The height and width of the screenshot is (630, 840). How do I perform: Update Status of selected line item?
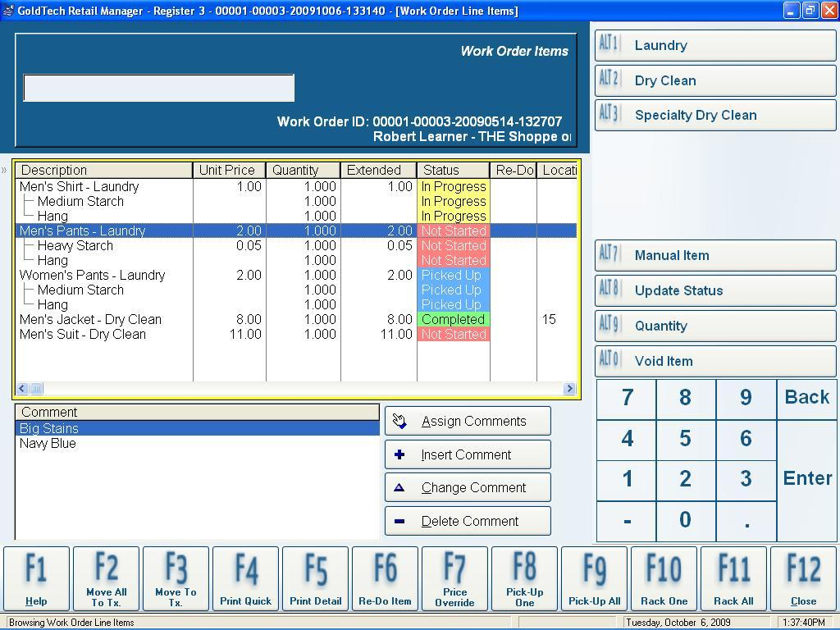click(714, 290)
